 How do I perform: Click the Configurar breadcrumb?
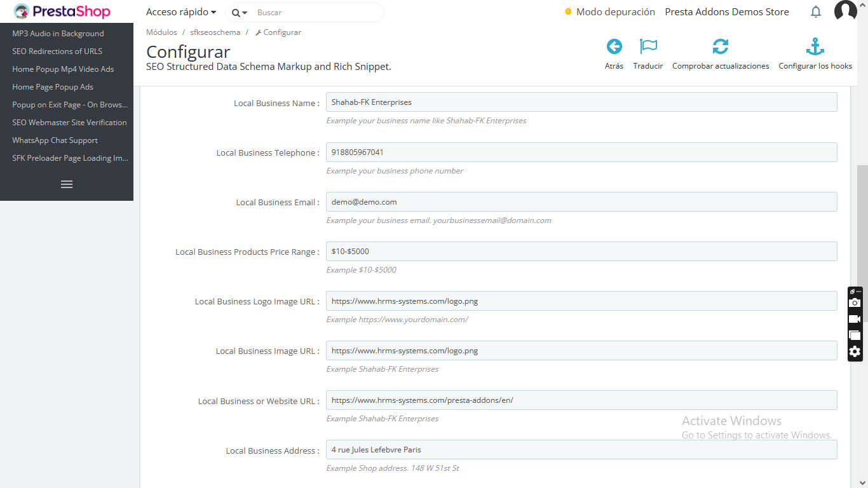[278, 32]
